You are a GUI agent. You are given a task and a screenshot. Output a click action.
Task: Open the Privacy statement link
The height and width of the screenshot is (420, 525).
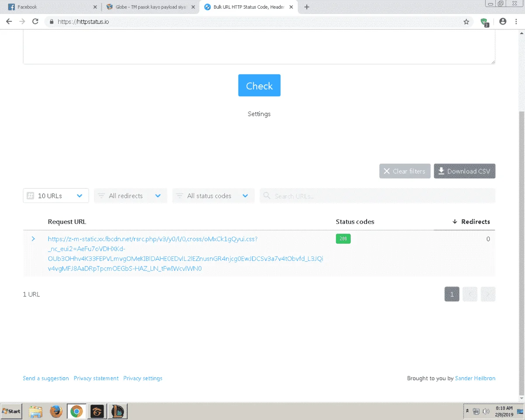pos(96,378)
